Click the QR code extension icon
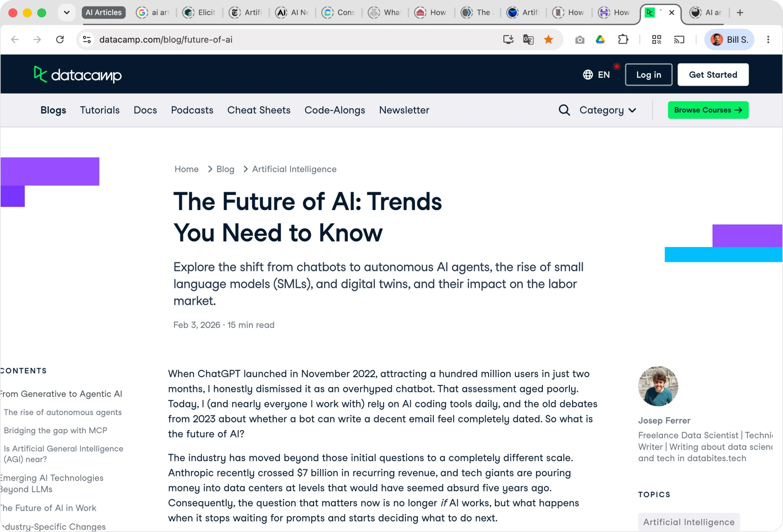Image resolution: width=783 pixels, height=532 pixels. [656, 40]
